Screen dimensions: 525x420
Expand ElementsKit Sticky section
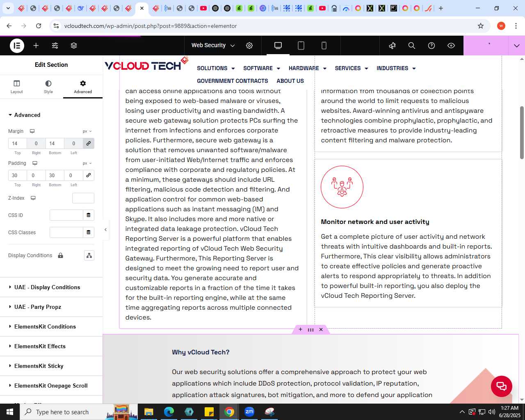click(51, 366)
